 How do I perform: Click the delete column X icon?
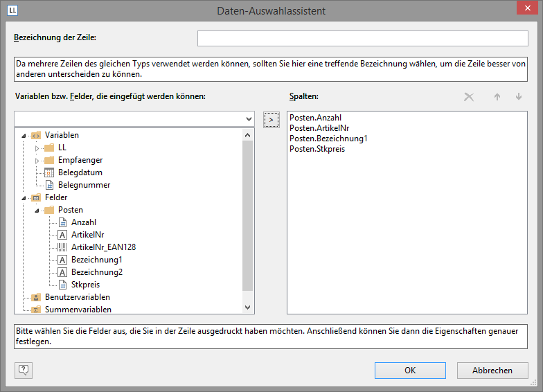(469, 97)
